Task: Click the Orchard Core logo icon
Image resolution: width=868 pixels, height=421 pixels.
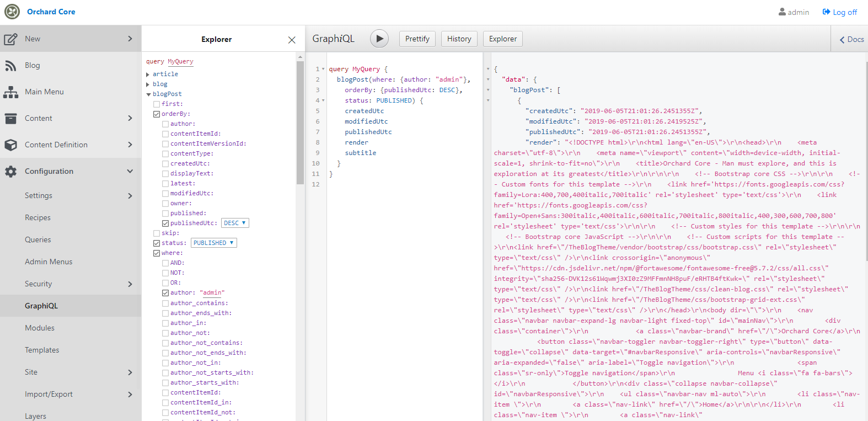Action: pos(12,12)
